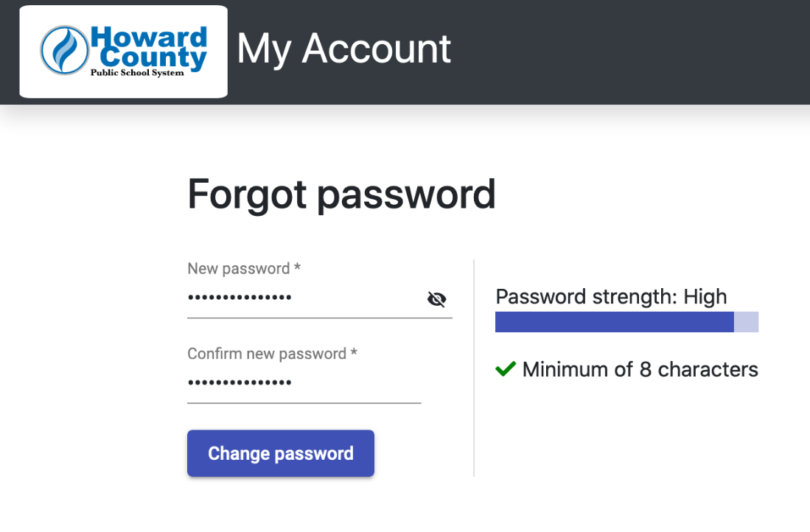Viewport: 810px width, 532px height.
Task: Click the blue flame emblem in logo
Action: pos(65,51)
